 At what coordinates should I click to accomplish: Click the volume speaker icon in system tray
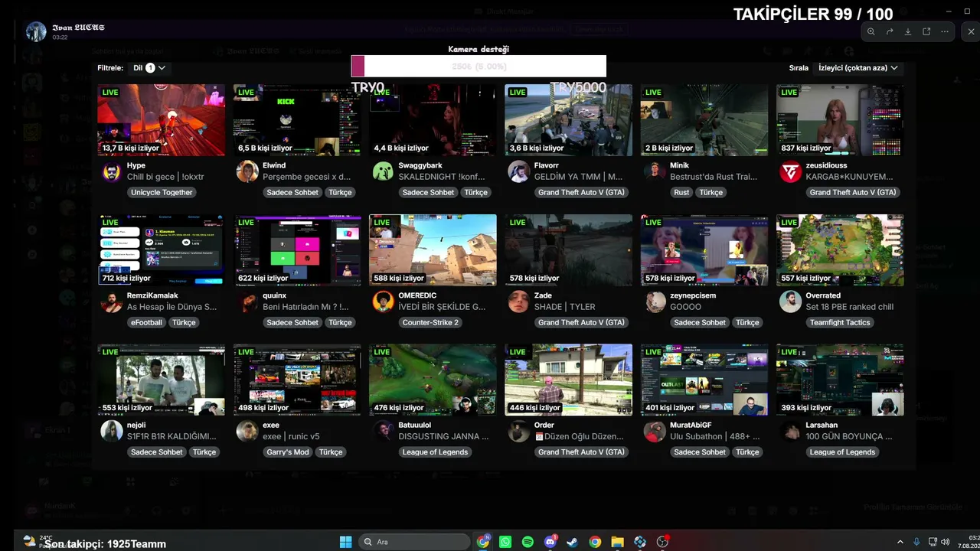945,542
